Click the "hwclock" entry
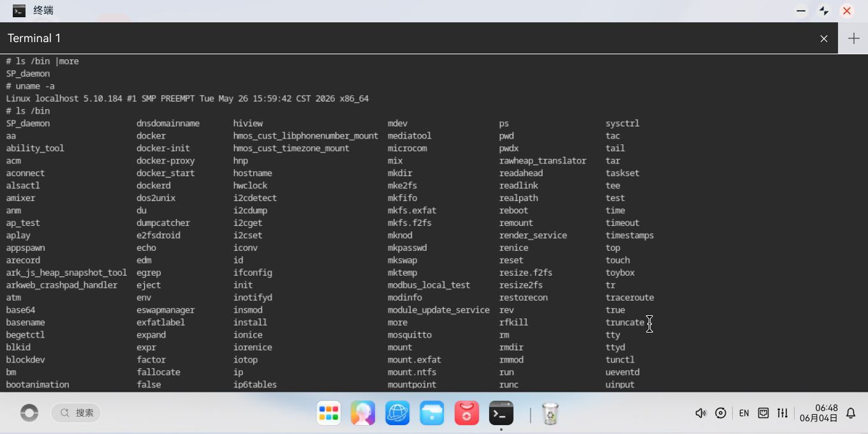868x434 pixels. click(251, 186)
